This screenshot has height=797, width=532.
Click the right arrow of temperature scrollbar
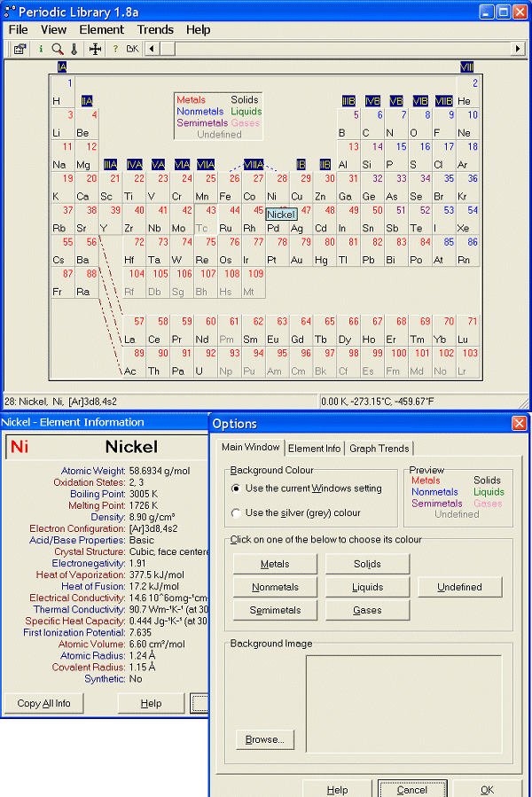518,49
